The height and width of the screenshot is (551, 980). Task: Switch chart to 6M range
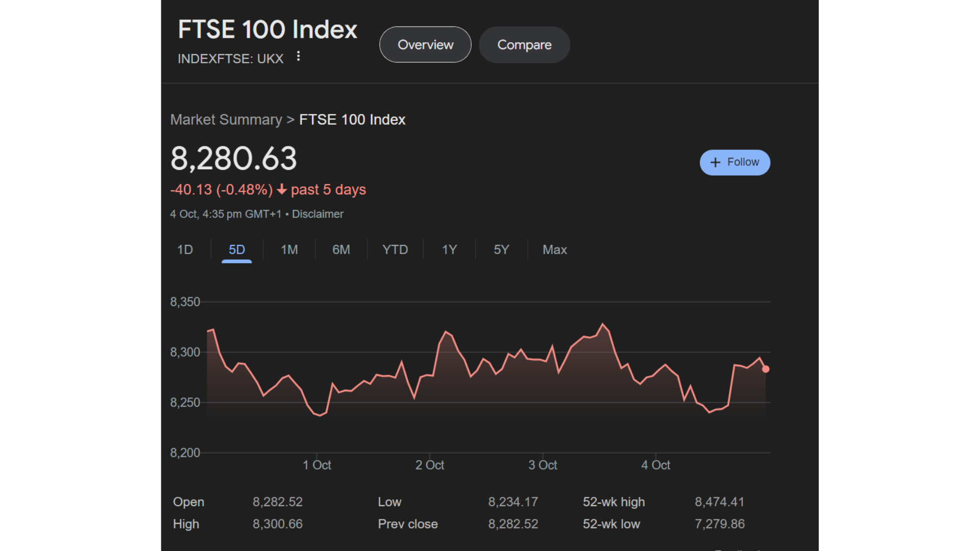point(341,249)
